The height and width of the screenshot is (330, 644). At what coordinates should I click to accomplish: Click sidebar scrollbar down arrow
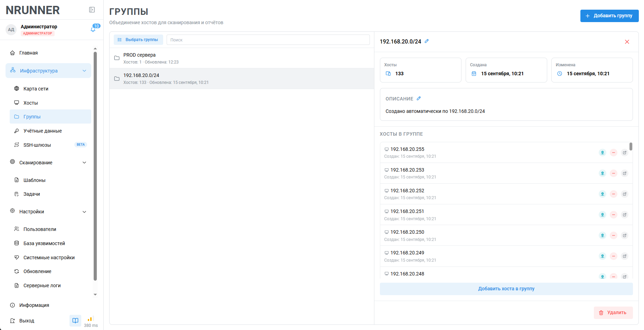click(95, 295)
